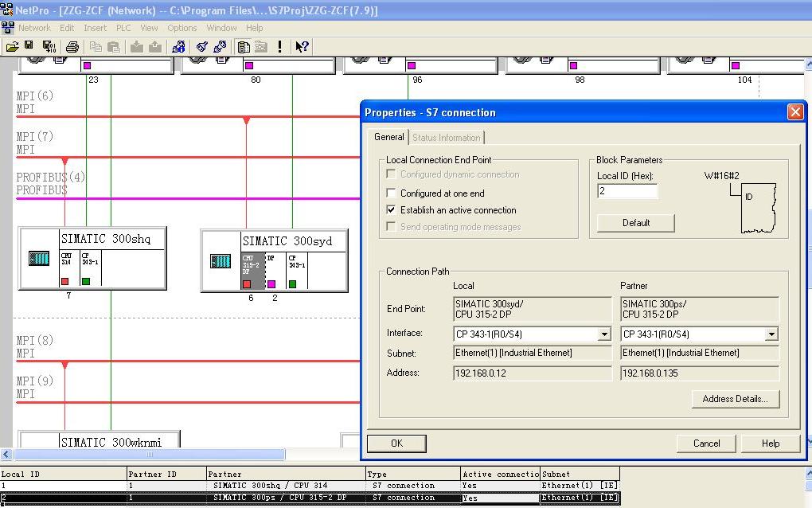812x508 pixels.
Task: Open the Options menu
Action: click(x=182, y=28)
